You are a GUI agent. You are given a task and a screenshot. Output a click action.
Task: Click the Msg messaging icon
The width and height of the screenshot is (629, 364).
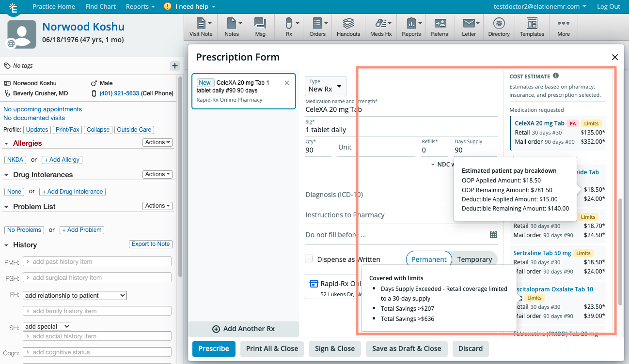[x=260, y=27]
